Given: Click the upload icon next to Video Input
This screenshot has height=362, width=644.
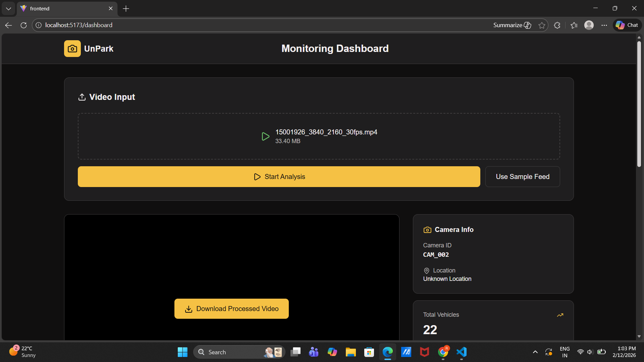Looking at the screenshot, I should click(x=82, y=97).
